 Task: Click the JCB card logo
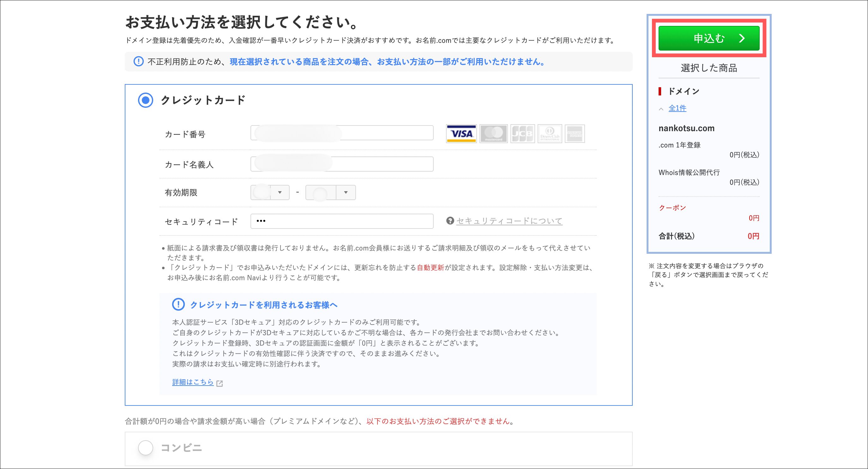[x=522, y=134]
